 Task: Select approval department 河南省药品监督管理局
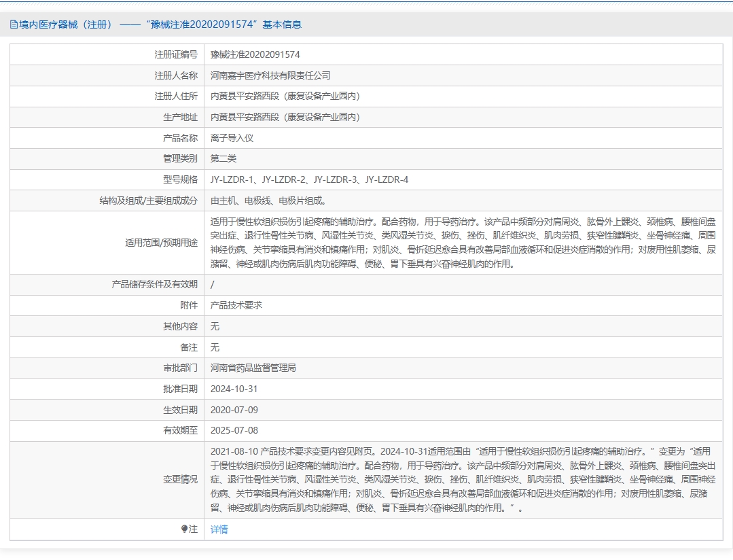(253, 368)
